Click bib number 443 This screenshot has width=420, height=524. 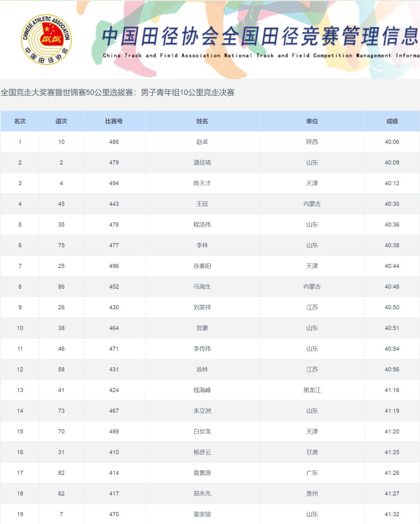click(x=114, y=204)
